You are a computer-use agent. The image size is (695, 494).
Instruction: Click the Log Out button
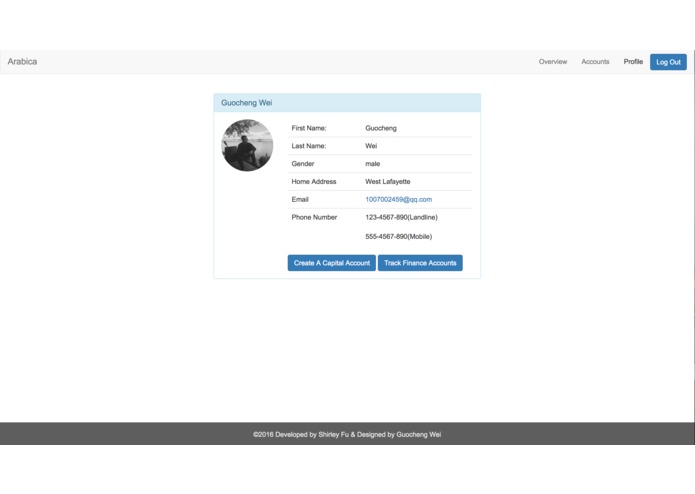click(x=668, y=62)
